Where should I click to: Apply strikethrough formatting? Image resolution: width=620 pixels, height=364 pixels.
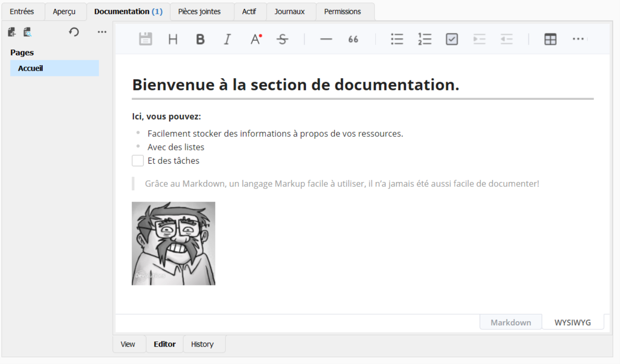(x=282, y=39)
